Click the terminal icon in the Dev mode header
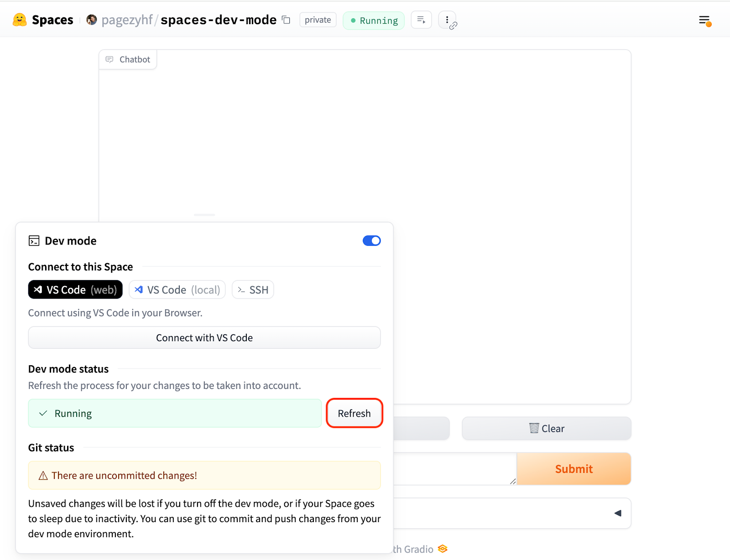 (x=34, y=240)
